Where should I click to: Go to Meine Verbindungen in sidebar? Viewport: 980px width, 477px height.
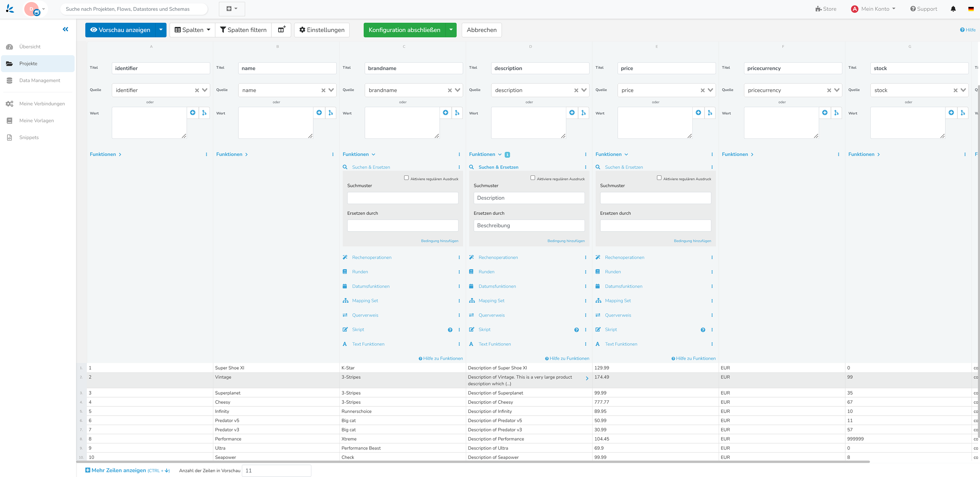(42, 104)
